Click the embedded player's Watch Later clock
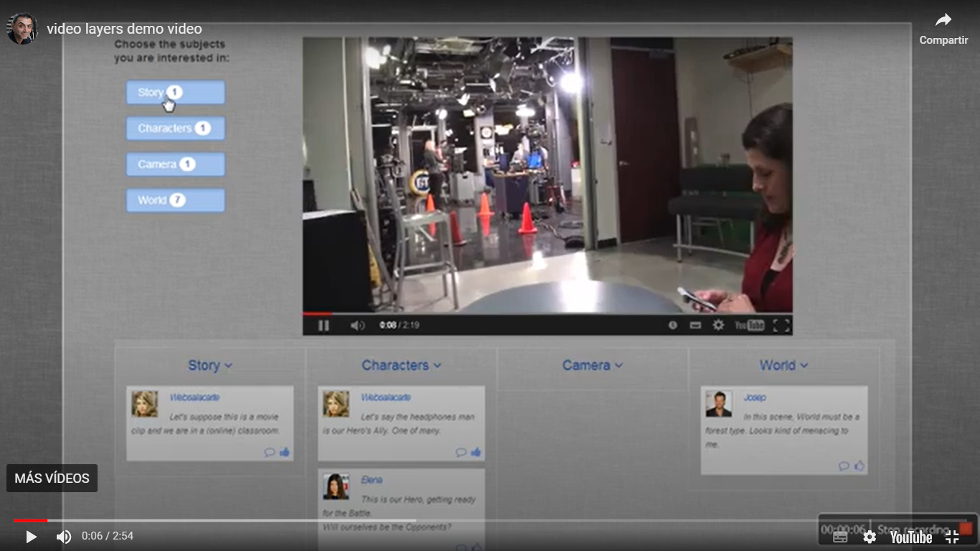Screen dimensions: 980x551 [x=672, y=326]
